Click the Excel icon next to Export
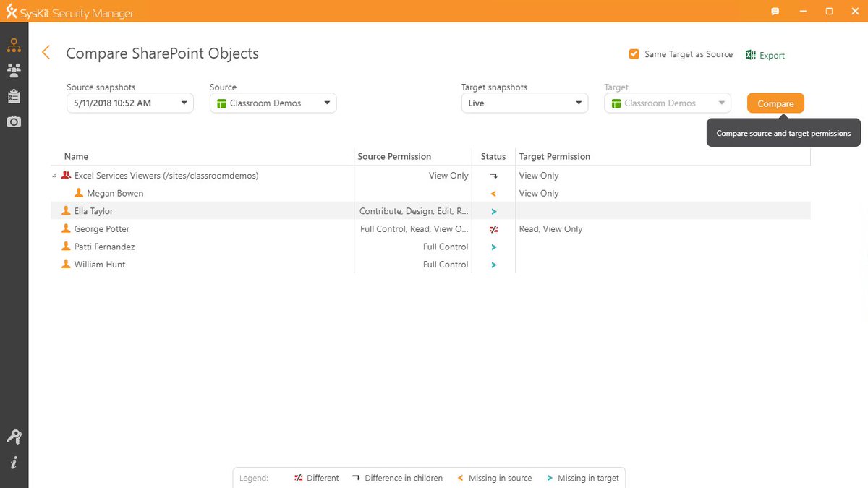This screenshot has height=488, width=868. [x=751, y=55]
